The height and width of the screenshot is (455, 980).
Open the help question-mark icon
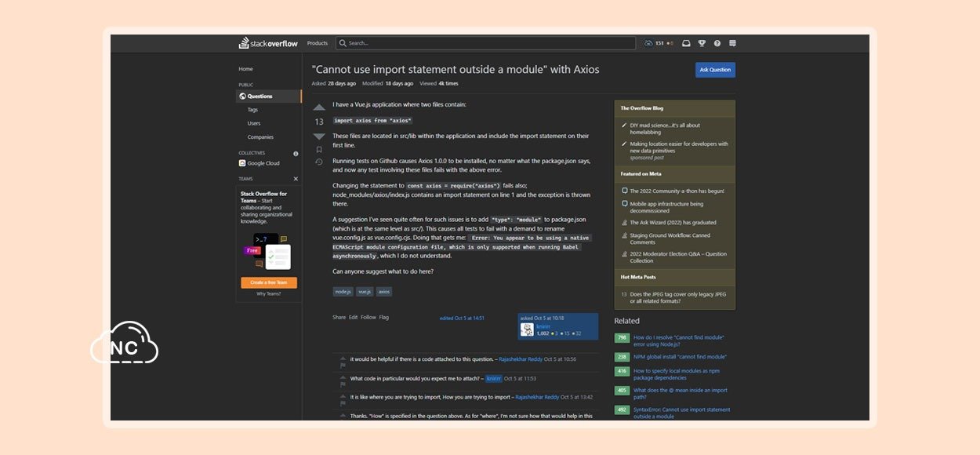coord(717,43)
